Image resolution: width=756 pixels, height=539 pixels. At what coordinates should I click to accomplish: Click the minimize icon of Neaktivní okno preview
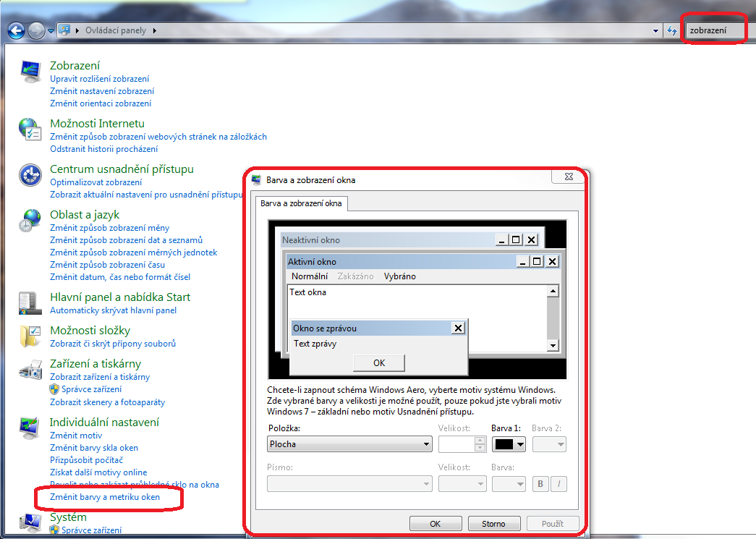pos(502,239)
